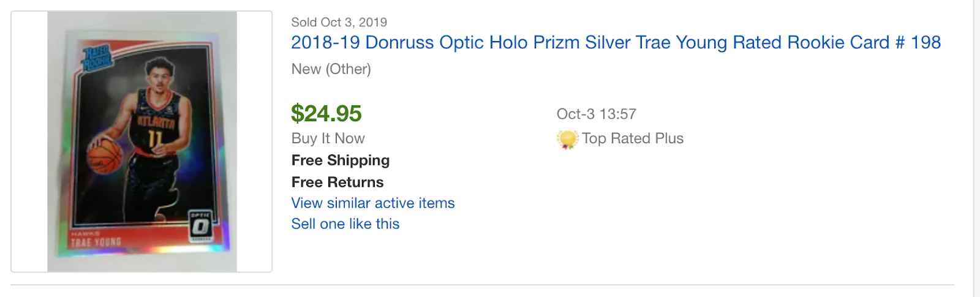
Task: Click jersey number 11 on the card
Action: (154, 140)
